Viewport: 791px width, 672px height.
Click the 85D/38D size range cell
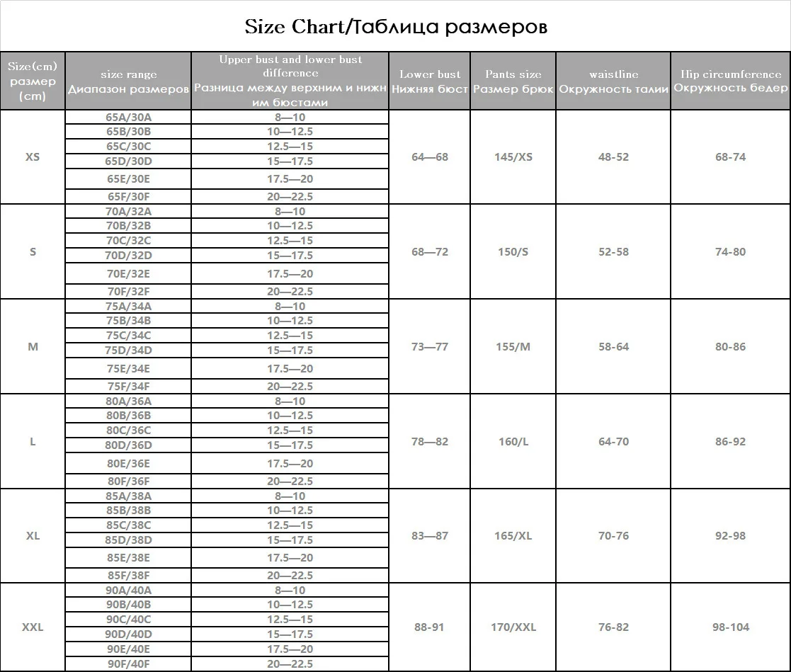coord(128,540)
